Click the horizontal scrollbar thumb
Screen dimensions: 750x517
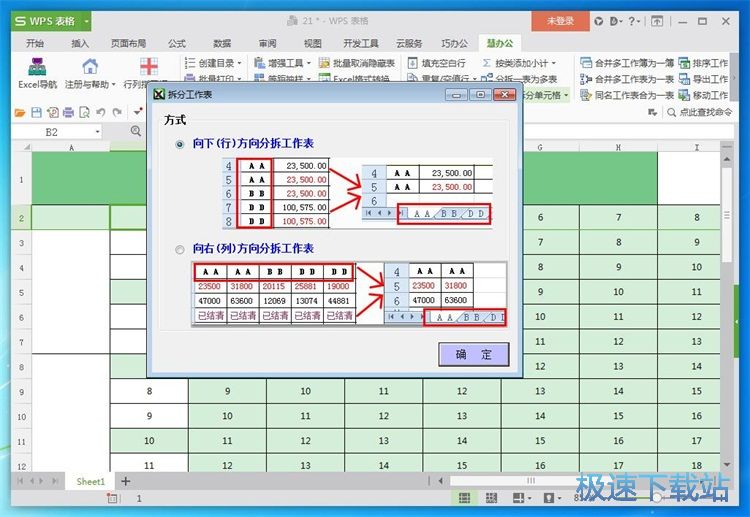(x=531, y=481)
